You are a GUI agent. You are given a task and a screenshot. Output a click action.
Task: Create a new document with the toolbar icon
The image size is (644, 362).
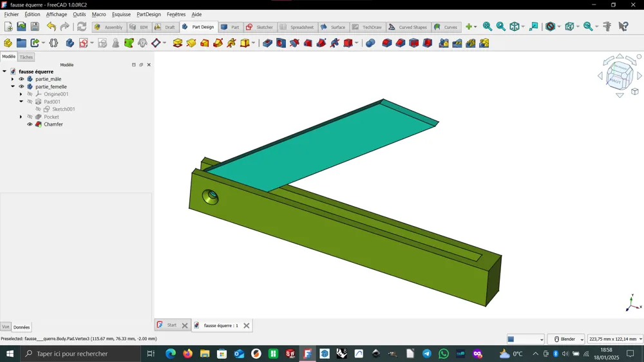pyautogui.click(x=8, y=26)
